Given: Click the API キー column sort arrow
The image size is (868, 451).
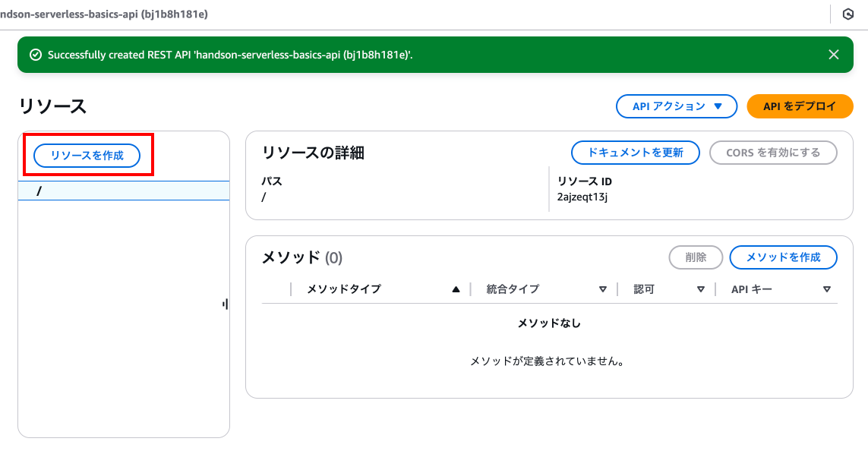Looking at the screenshot, I should tap(826, 289).
